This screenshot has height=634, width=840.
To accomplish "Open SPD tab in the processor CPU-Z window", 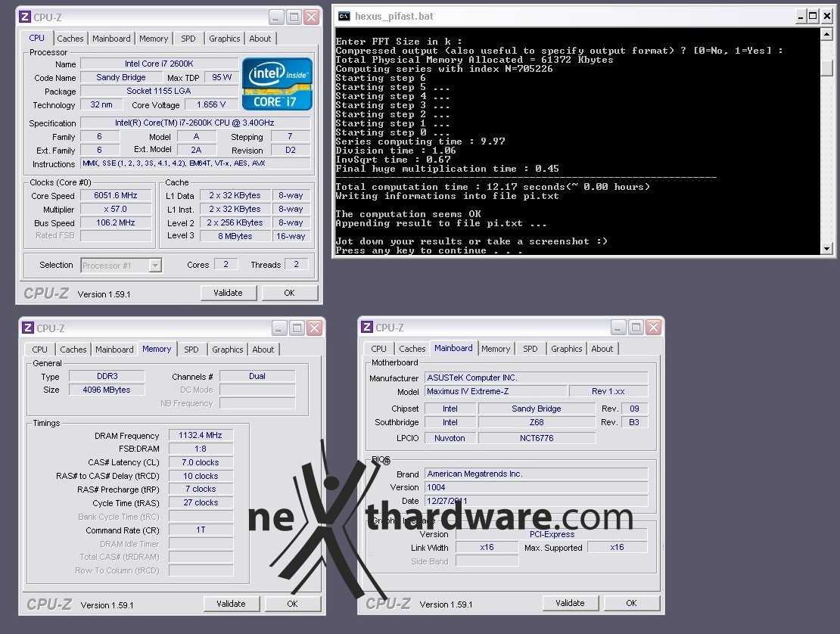I will [188, 39].
